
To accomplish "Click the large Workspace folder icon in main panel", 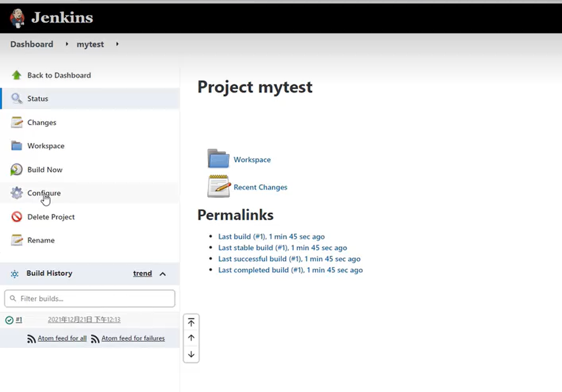I will pos(218,159).
